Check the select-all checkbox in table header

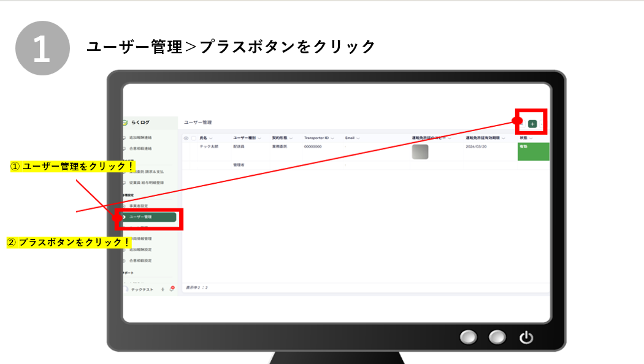194,138
